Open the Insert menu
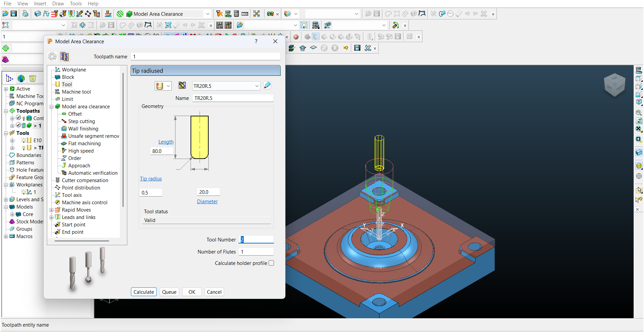This screenshot has height=332, width=644. (40, 4)
